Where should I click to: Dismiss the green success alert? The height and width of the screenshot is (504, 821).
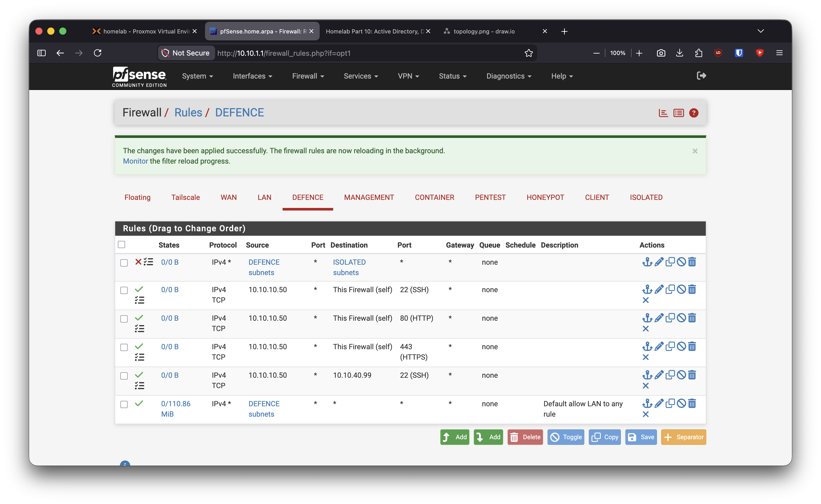(695, 151)
